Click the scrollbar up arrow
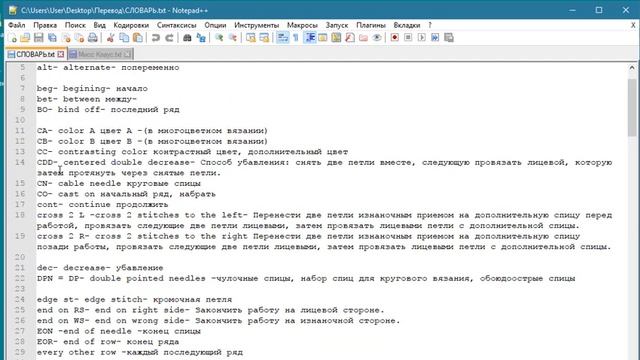This screenshot has height=360, width=640. (632, 68)
